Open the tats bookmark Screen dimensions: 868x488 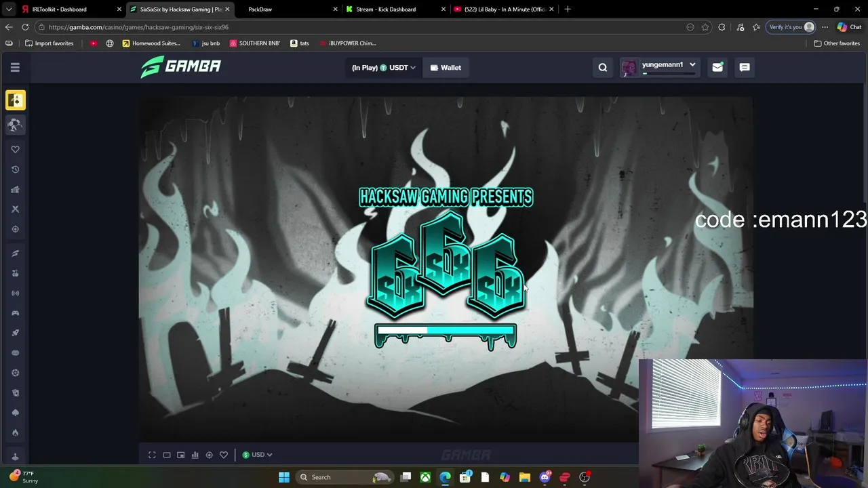(x=300, y=43)
